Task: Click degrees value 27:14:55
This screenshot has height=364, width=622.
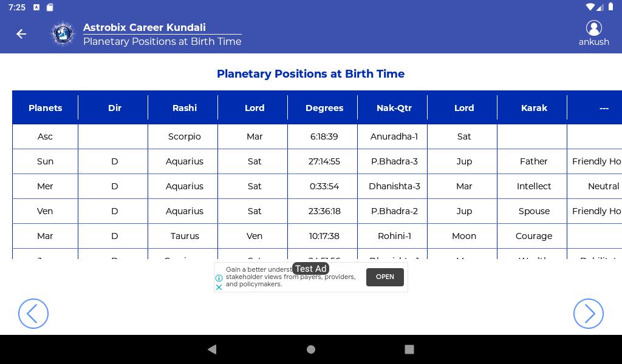Action: click(x=324, y=161)
